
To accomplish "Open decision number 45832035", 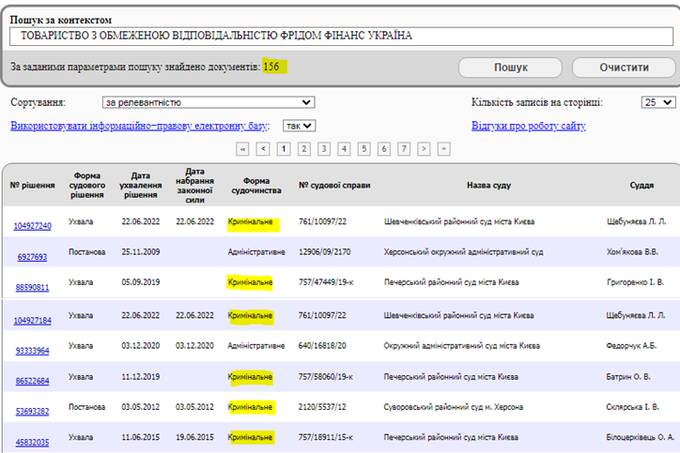I will click(x=32, y=442).
